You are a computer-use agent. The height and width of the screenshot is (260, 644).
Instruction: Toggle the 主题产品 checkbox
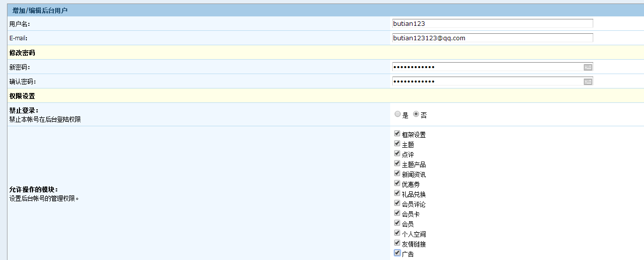pos(397,164)
